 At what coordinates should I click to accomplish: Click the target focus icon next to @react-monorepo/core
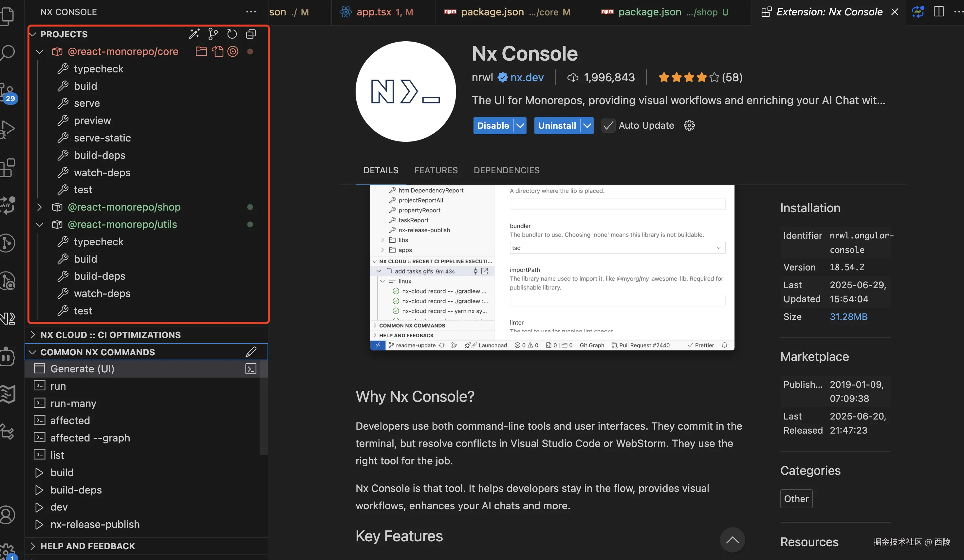(x=232, y=51)
